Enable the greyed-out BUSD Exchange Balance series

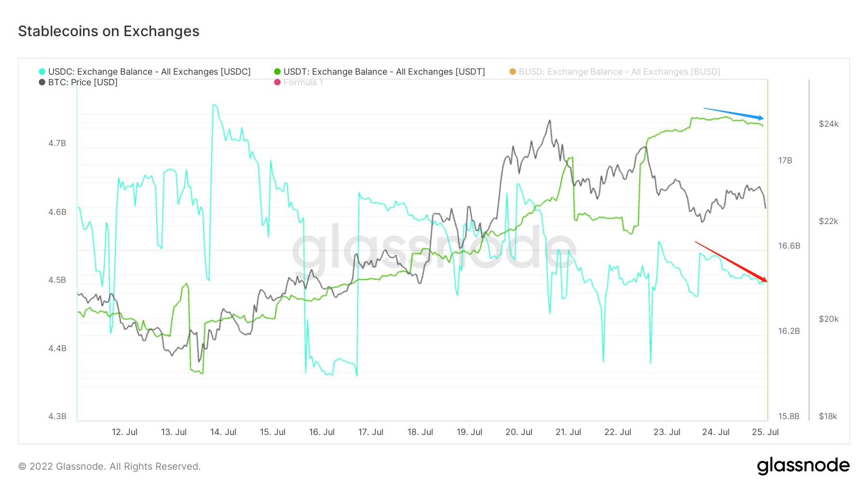619,72
